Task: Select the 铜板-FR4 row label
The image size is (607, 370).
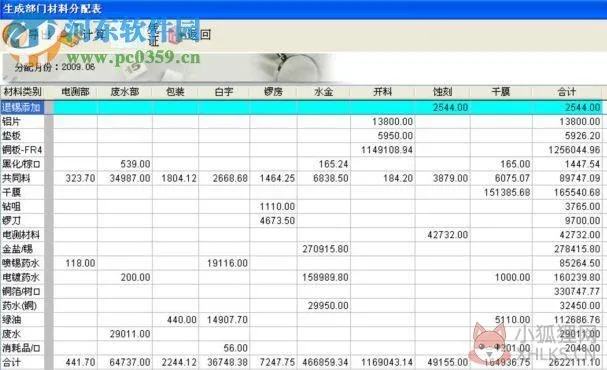Action: (x=22, y=150)
